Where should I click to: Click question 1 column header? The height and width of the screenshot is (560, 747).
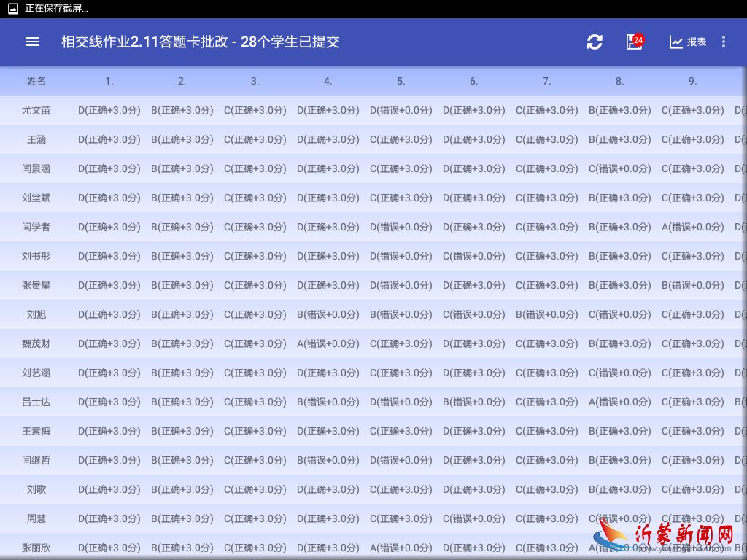point(109,81)
